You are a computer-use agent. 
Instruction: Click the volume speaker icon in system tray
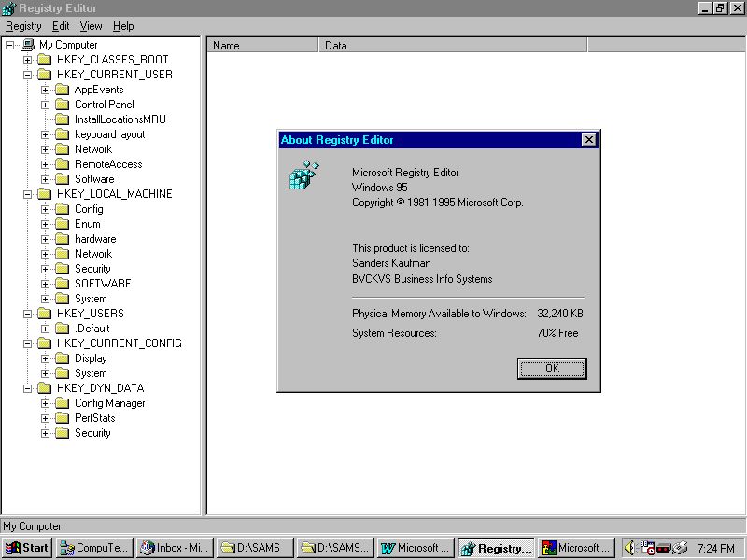click(630, 548)
